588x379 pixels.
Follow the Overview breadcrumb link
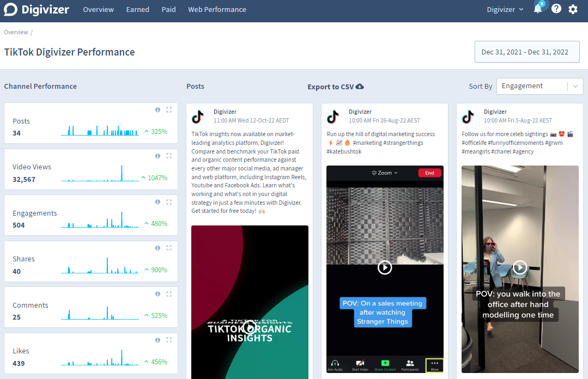pyautogui.click(x=16, y=33)
